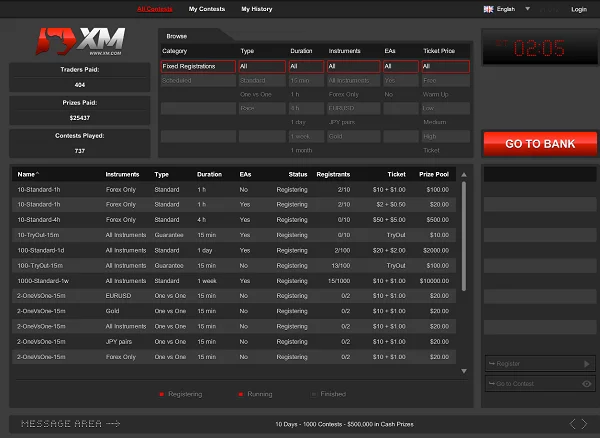This screenshot has height=438, width=600.
Task: Select the 100-TryOut-15m contest row
Action: (234, 265)
